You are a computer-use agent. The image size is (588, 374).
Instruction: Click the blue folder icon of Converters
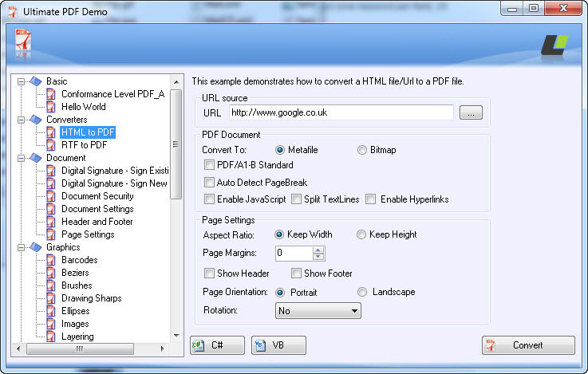tap(36, 120)
